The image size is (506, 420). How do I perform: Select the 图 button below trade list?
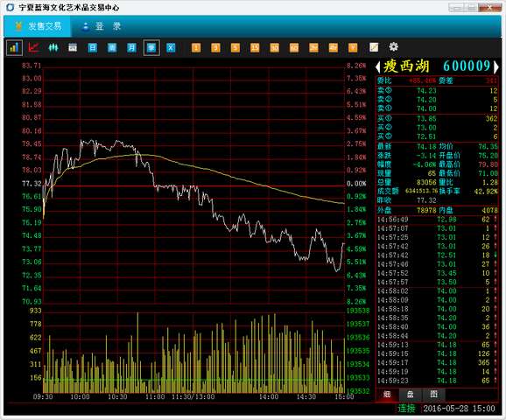click(x=434, y=395)
